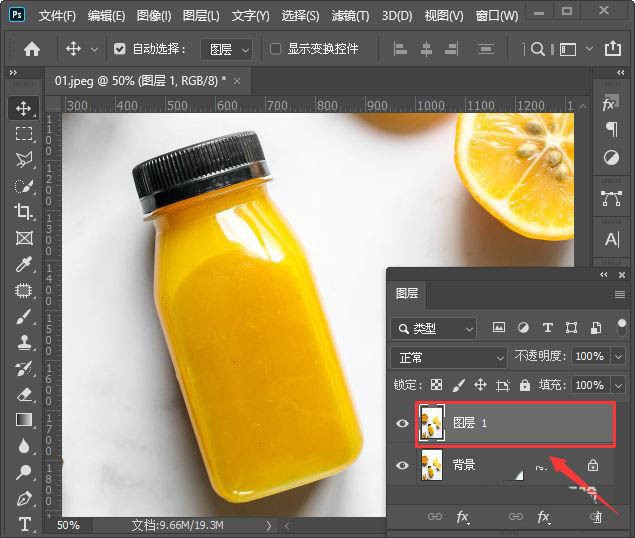Filter layers by shape layers
The width and height of the screenshot is (635, 538).
tap(571, 327)
